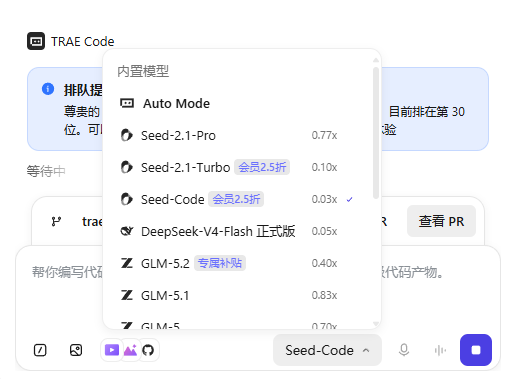This screenshot has height=379, width=510.
Task: Click the 0.83x rate of GLM-5.1
Action: point(324,295)
